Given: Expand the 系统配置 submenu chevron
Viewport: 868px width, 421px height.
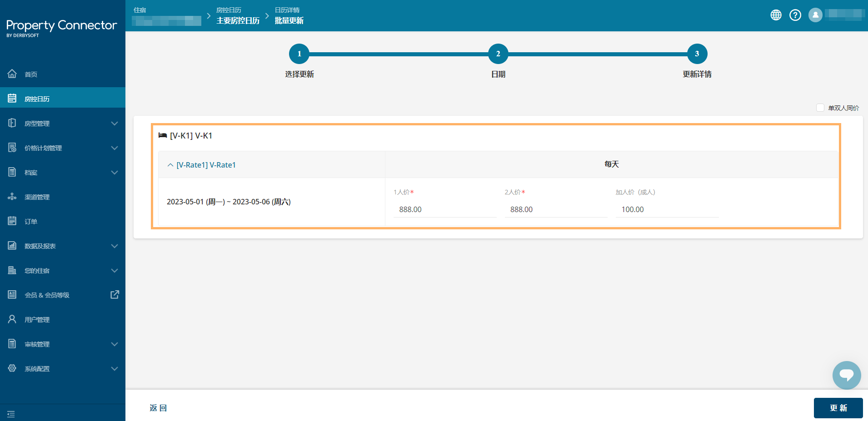Looking at the screenshot, I should pyautogui.click(x=115, y=368).
